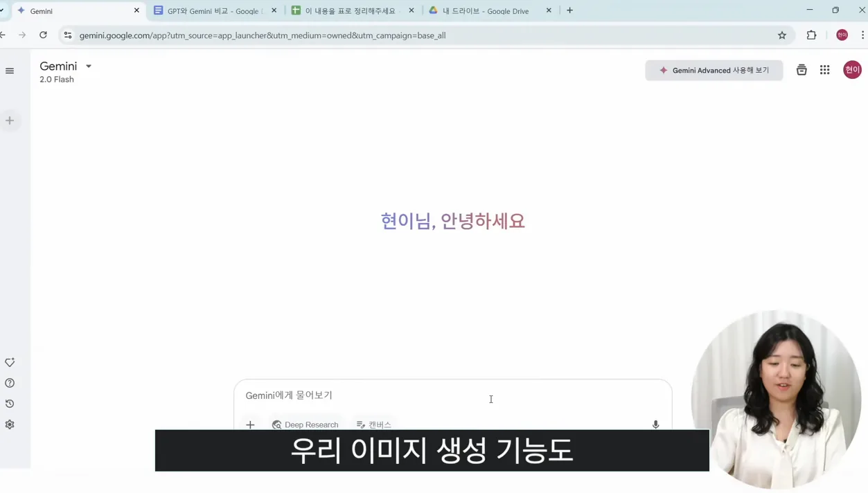Click the gemini.google.com address bar URL
The width and height of the screenshot is (868, 493).
[263, 35]
